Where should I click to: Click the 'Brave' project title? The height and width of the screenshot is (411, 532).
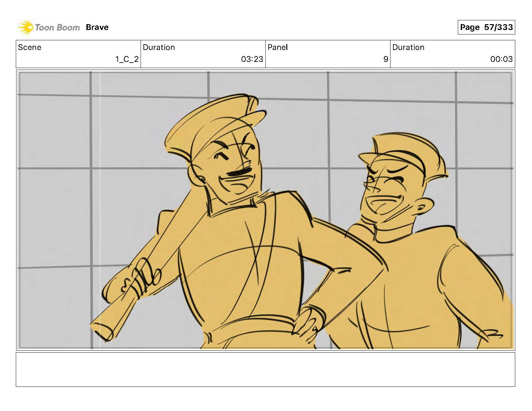point(97,27)
